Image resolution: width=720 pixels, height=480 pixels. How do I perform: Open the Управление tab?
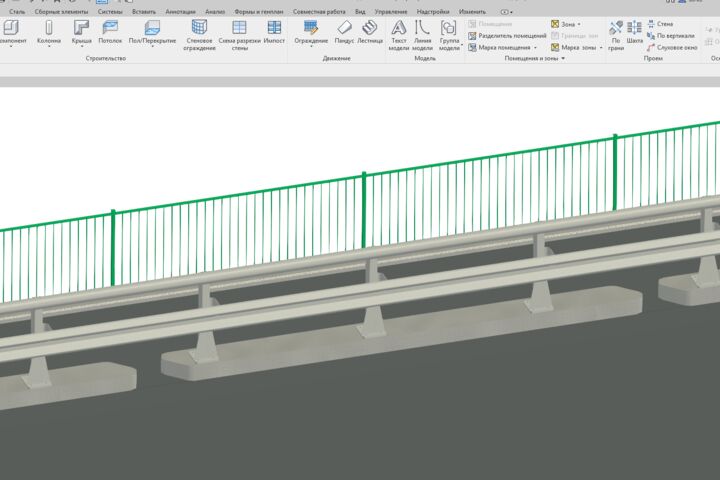(391, 12)
